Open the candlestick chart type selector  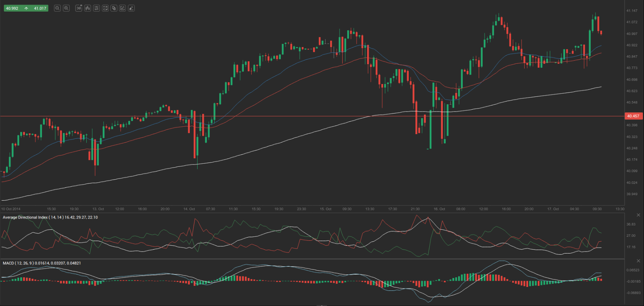click(x=87, y=8)
